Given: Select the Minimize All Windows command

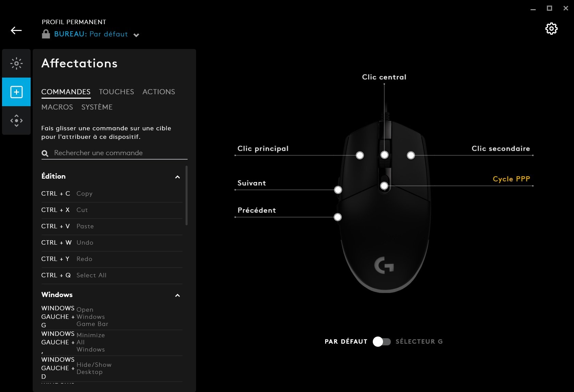Looking at the screenshot, I should [x=112, y=342].
